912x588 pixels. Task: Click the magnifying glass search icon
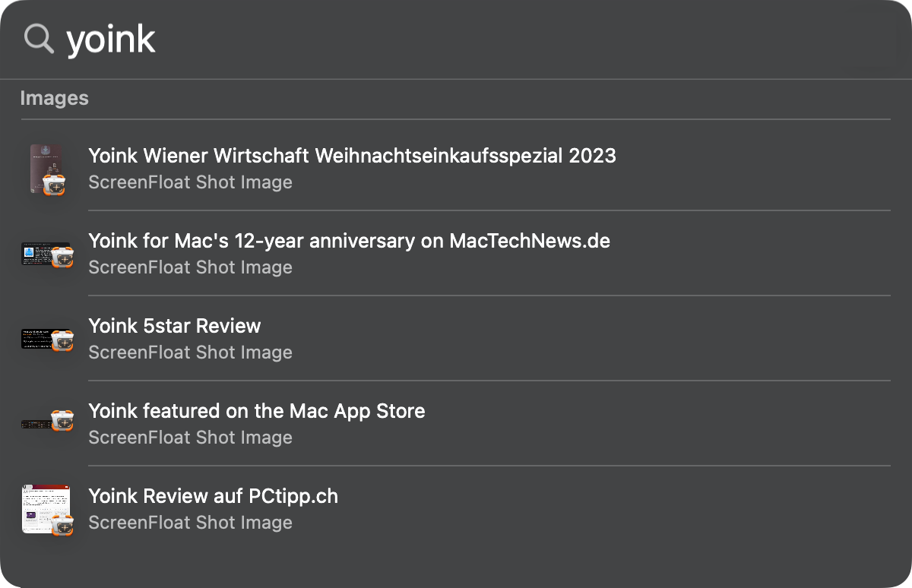[x=39, y=38]
